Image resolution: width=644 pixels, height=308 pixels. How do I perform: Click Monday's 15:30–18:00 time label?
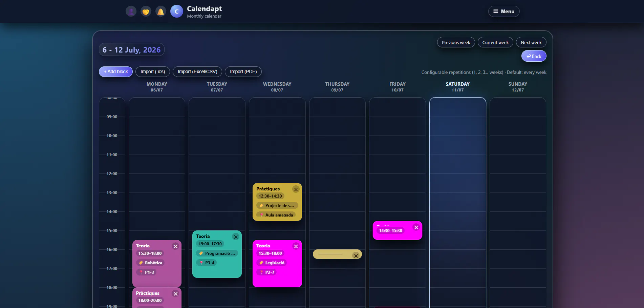(150, 253)
